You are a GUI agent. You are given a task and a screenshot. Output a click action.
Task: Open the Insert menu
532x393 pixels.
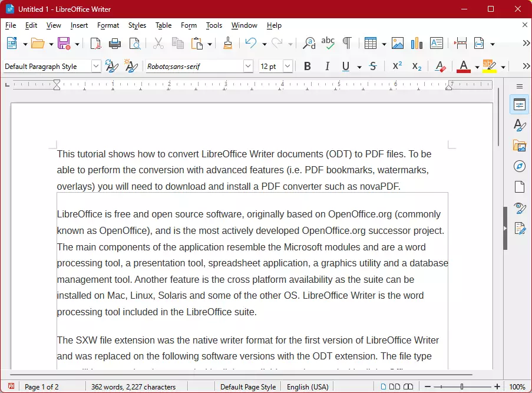(x=79, y=25)
